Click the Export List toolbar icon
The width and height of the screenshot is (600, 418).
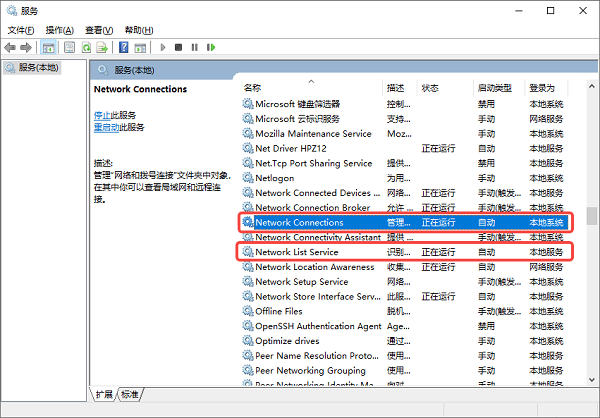[103, 47]
